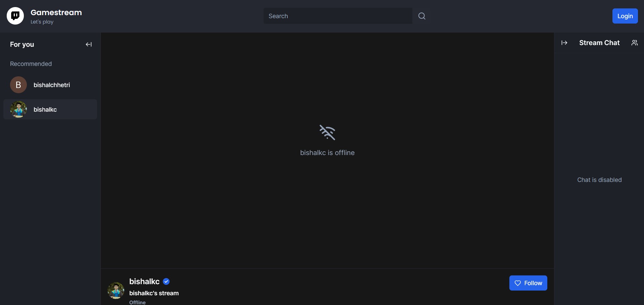Follow bishalkc using the Follow label

(533, 283)
